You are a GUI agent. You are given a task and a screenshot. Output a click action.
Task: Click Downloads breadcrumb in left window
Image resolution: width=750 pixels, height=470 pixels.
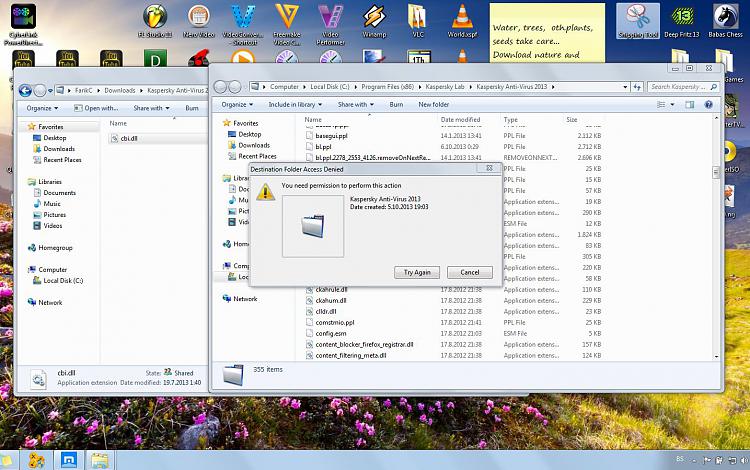[x=120, y=90]
